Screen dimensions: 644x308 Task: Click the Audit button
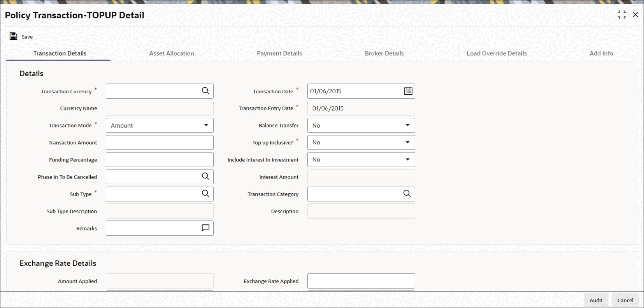click(x=596, y=300)
